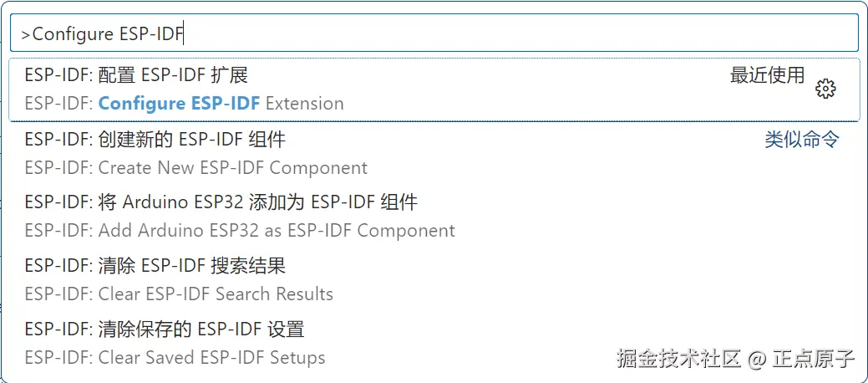Viewport: 868px width, 383px height.
Task: Click the > prefix in the search box
Action: 26,34
